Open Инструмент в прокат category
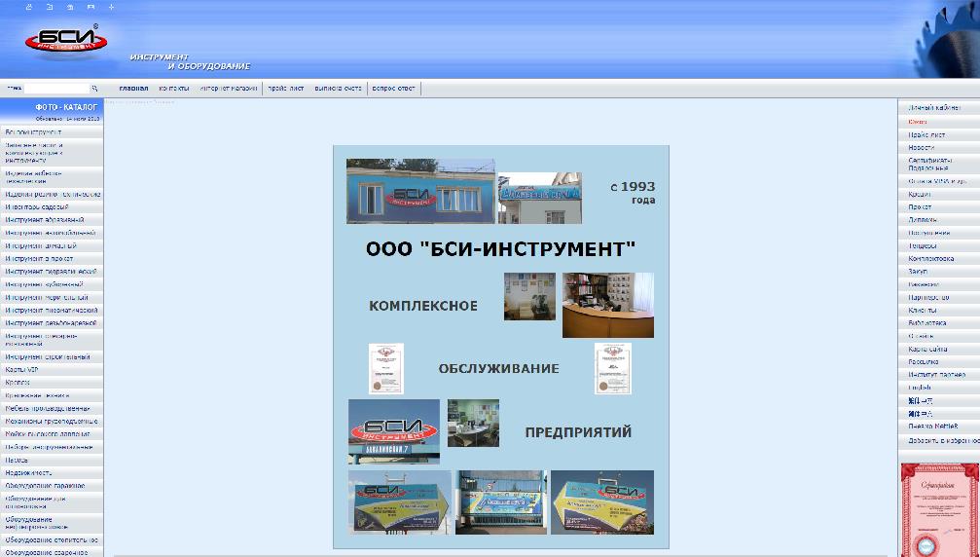The height and width of the screenshot is (557, 980). [39, 259]
